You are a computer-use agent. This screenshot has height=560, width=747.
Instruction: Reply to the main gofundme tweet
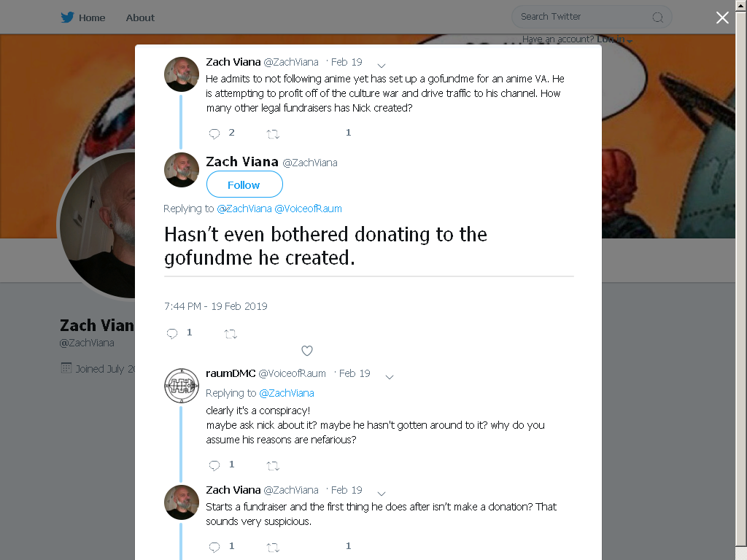[x=172, y=333]
